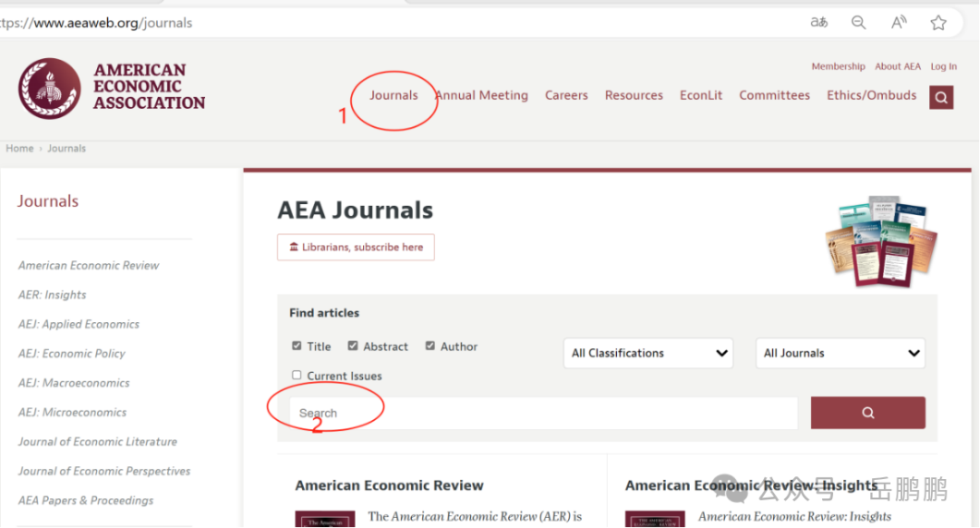Click the American Economic Association logo
This screenshot has height=528, width=980.
[x=112, y=88]
